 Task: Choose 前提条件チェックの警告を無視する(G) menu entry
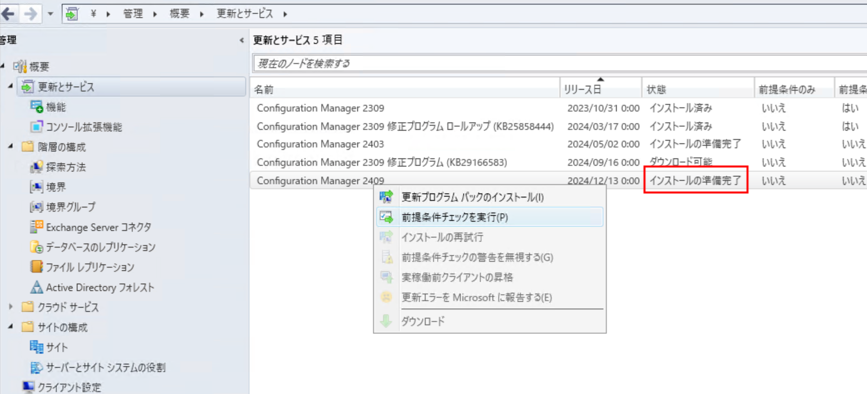(490, 257)
